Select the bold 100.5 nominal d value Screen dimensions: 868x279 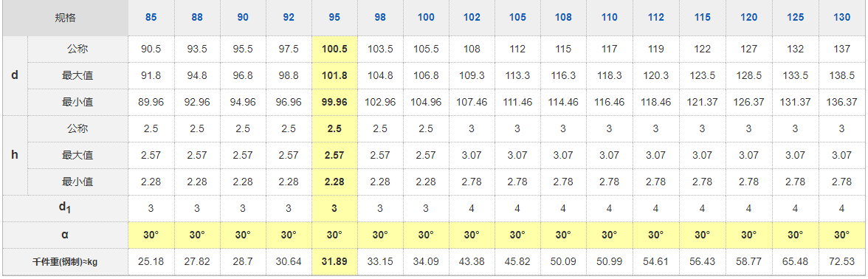[334, 49]
